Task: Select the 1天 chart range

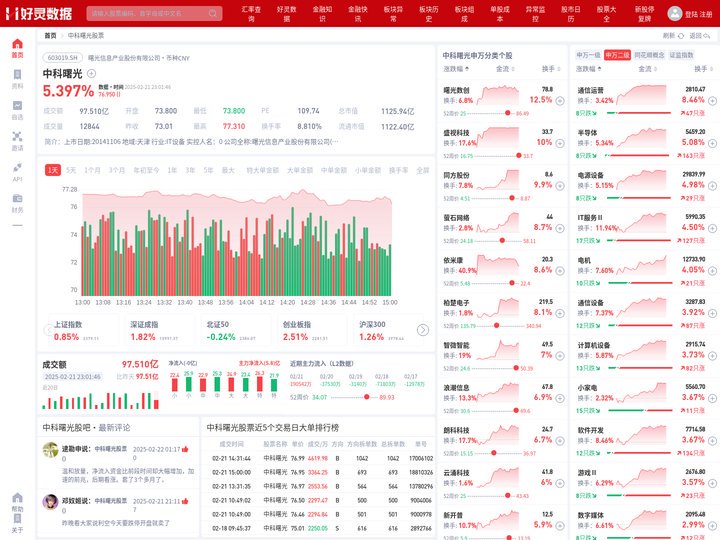Action: click(53, 170)
